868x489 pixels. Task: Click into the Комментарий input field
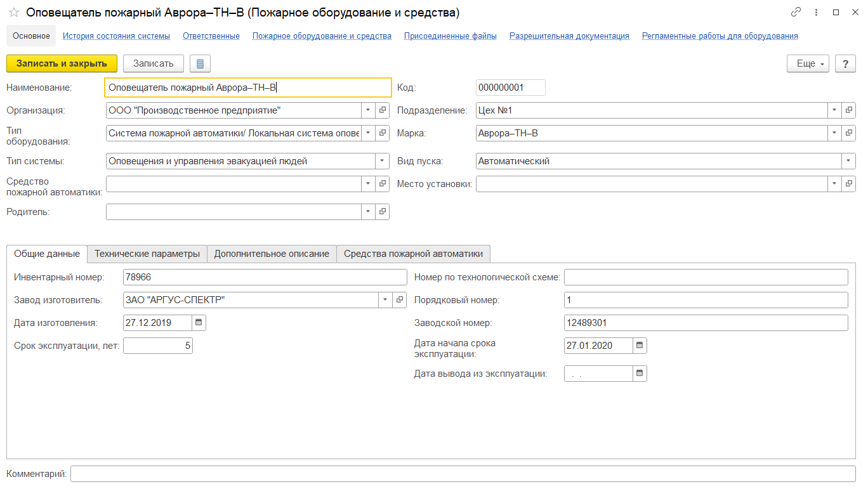coord(463,474)
